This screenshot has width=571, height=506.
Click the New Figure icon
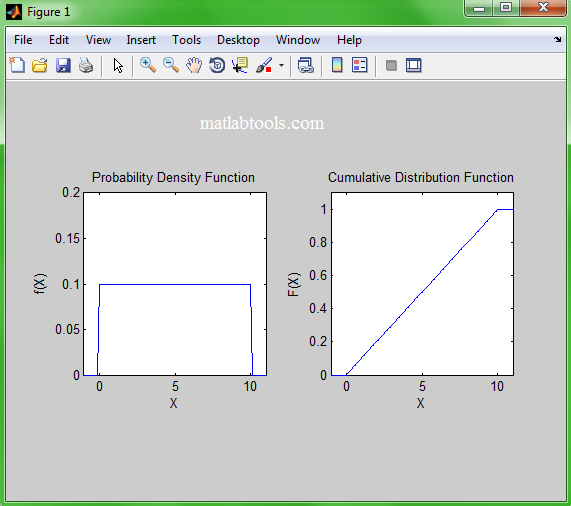17,66
